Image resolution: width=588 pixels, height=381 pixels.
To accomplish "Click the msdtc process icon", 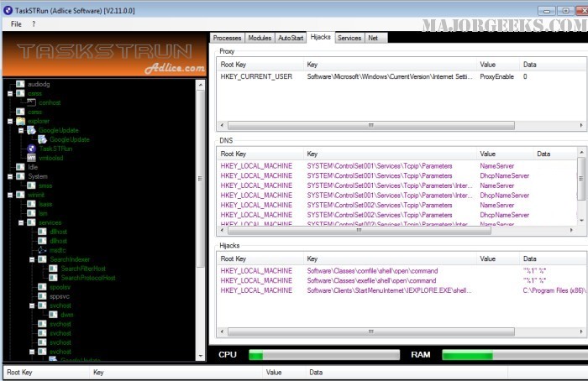I will click(42, 250).
